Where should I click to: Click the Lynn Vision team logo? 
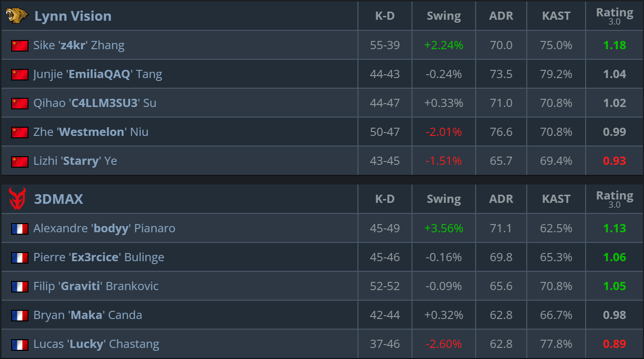(17, 16)
